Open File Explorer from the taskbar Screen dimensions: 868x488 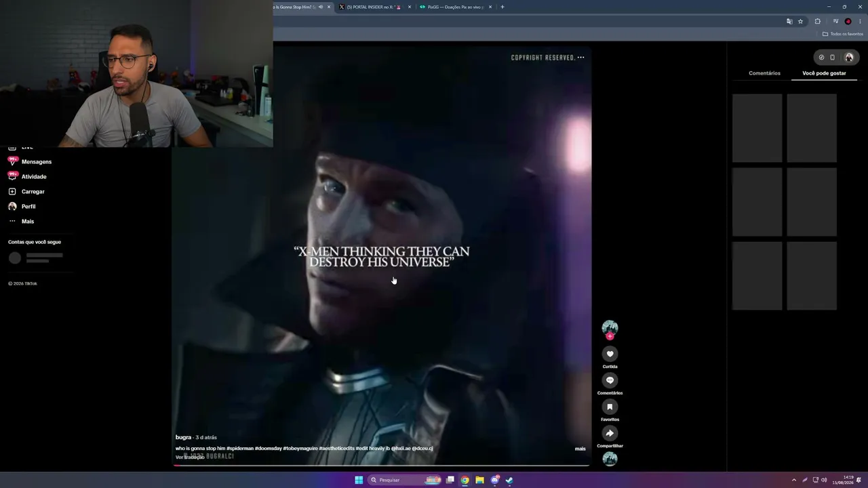479,480
